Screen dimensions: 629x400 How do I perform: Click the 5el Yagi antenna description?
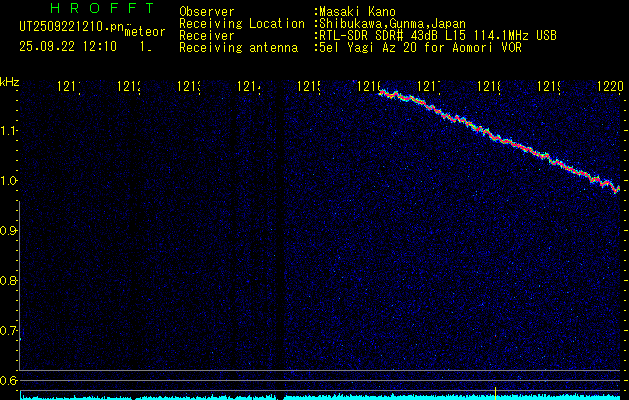[x=419, y=47]
